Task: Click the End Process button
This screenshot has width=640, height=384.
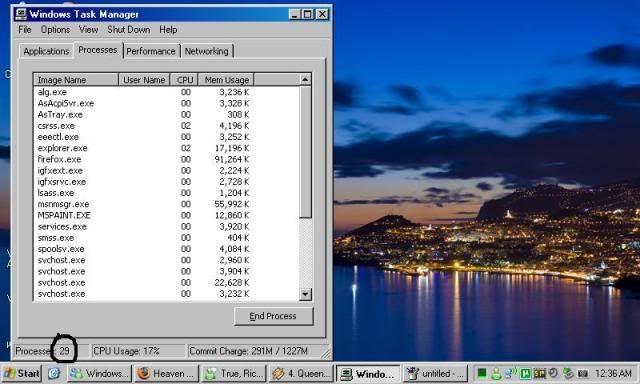Action: coord(273,316)
